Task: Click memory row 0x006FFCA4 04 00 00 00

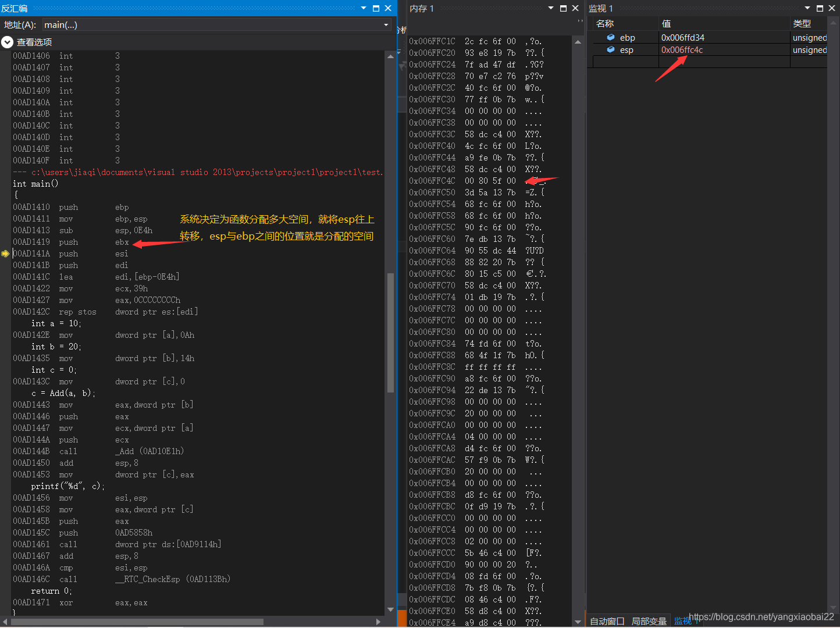Action: click(x=475, y=437)
